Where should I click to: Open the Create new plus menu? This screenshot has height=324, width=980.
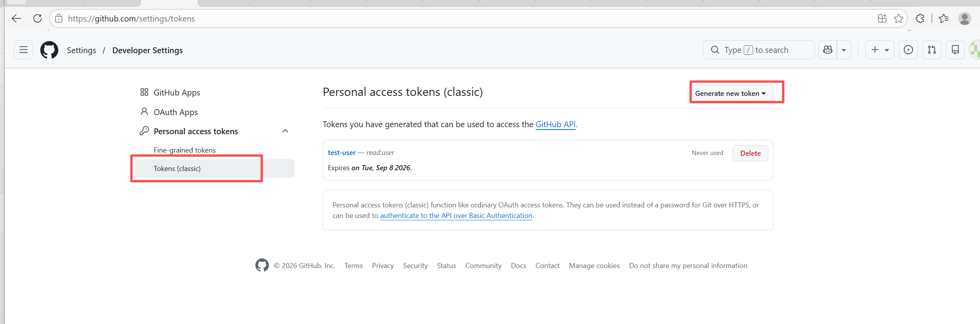pos(880,50)
